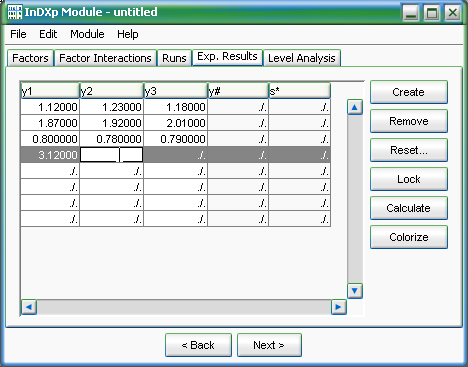Select cell with value 1.18000

point(176,107)
